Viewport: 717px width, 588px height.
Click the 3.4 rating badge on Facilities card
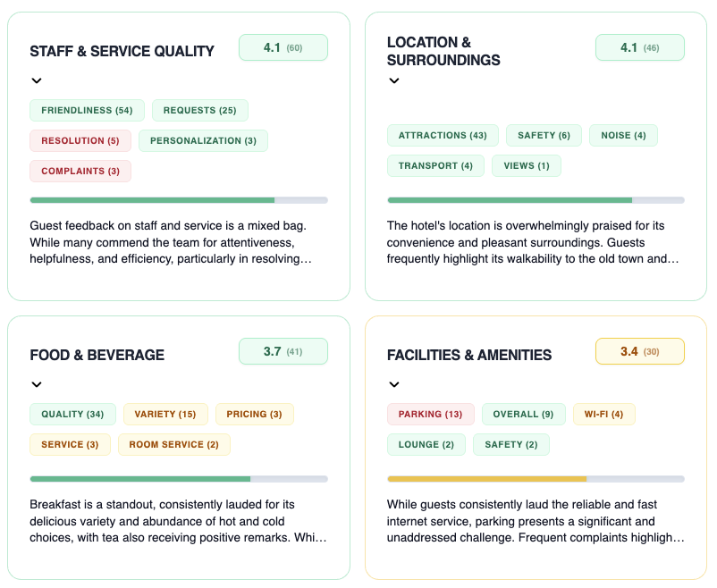(x=640, y=351)
